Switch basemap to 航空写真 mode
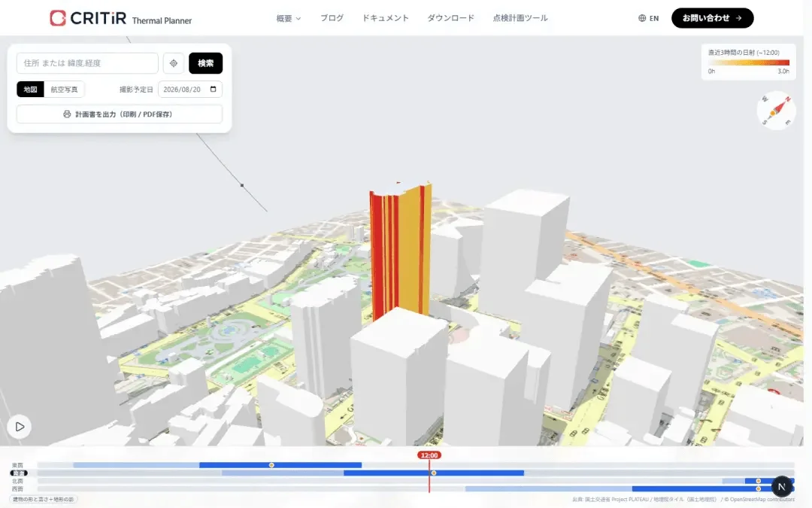 tap(64, 89)
